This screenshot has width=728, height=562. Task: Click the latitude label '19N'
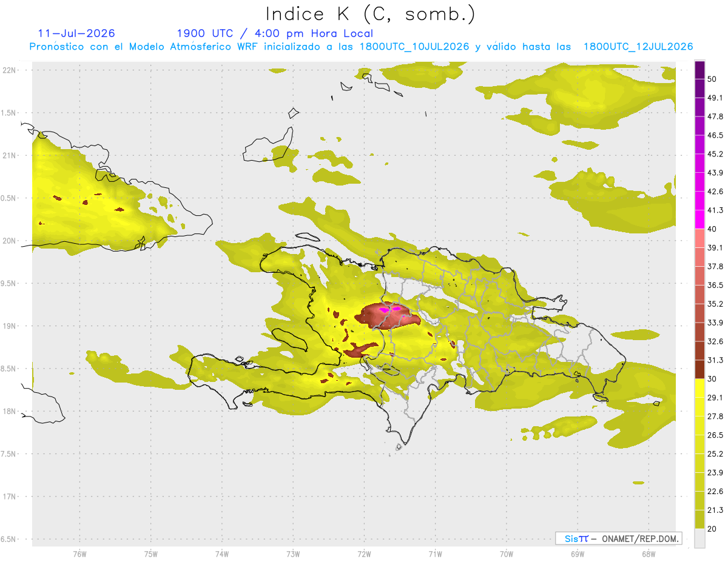click(10, 326)
